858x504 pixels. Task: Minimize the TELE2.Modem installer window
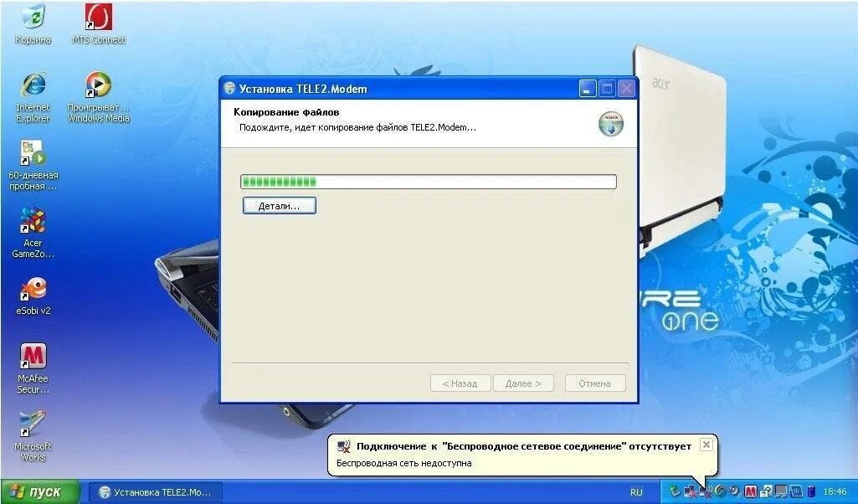[x=587, y=89]
